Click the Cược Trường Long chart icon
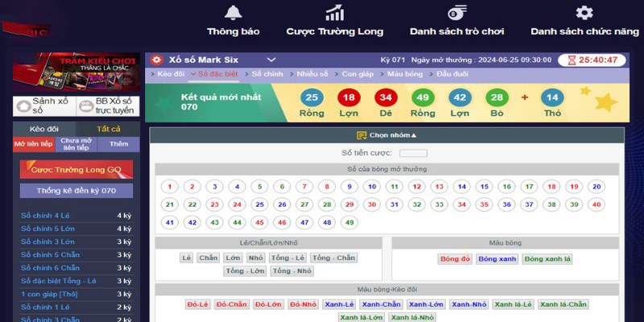 [x=335, y=13]
